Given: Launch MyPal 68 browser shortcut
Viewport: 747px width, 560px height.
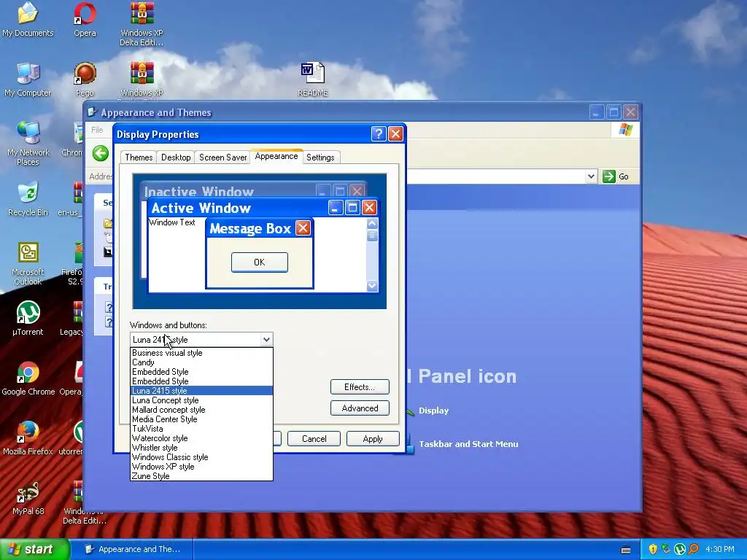Looking at the screenshot, I should (28, 498).
